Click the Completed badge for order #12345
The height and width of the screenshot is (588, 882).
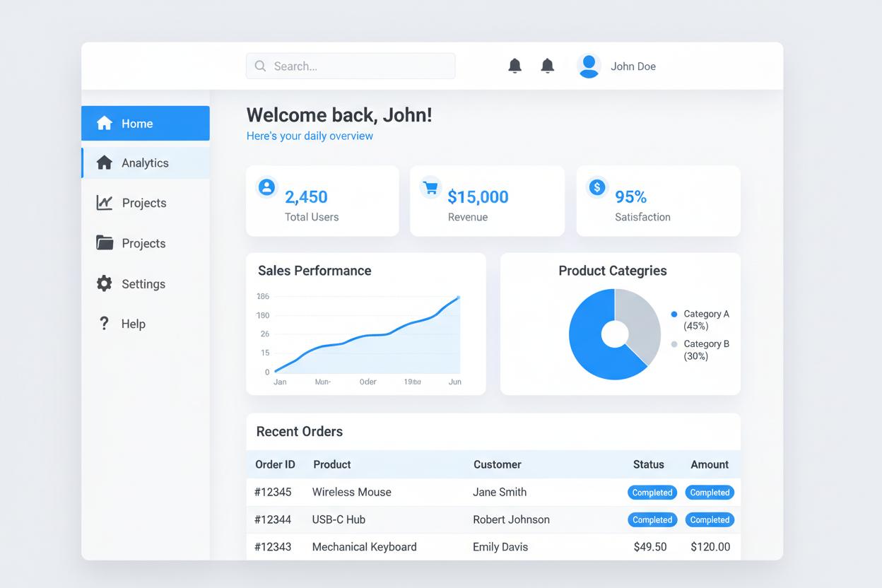click(652, 493)
